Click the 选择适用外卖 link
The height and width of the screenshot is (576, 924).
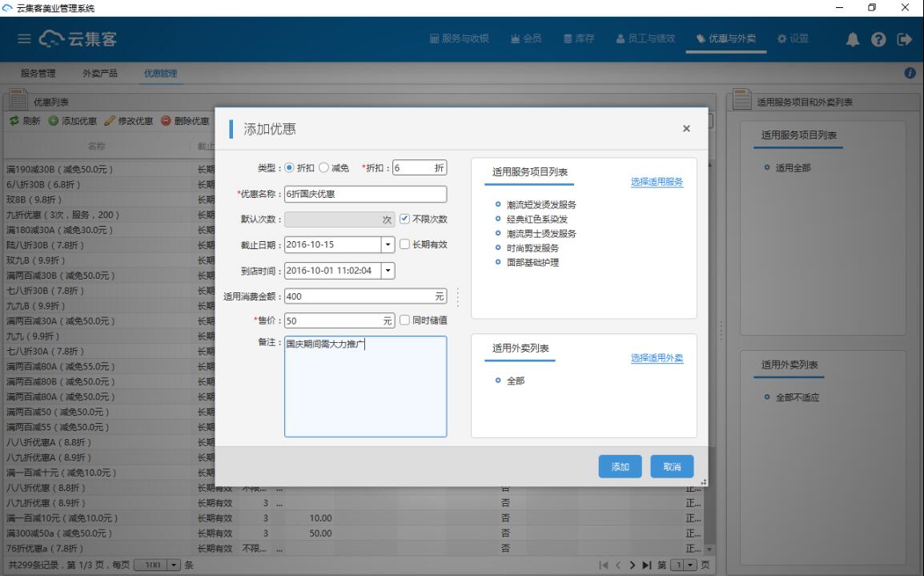(x=657, y=358)
